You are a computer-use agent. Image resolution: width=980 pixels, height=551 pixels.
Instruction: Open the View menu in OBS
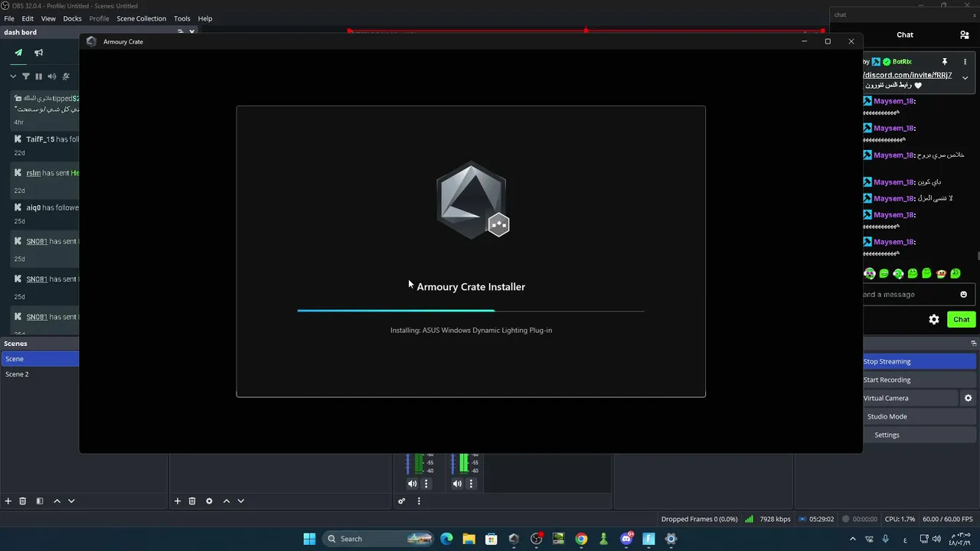[48, 18]
